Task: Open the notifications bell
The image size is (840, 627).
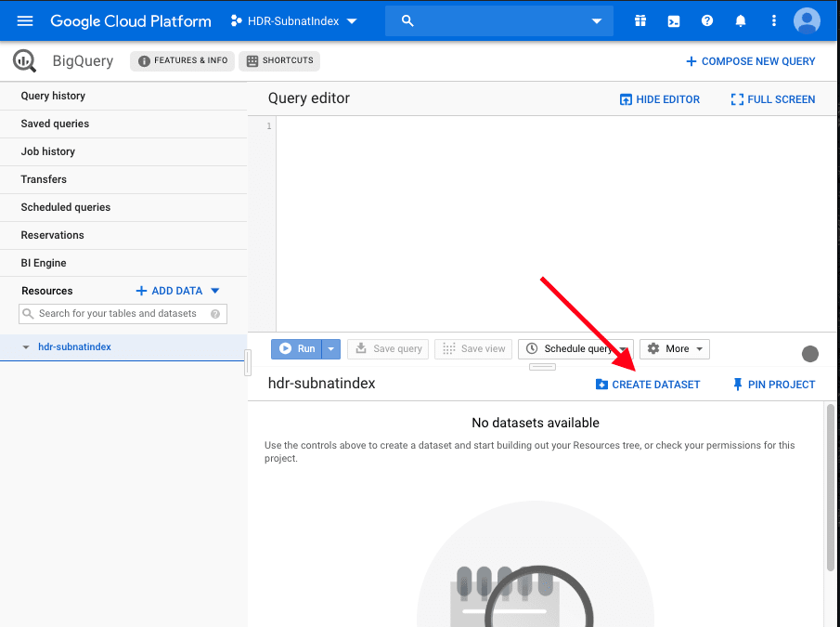Action: [x=741, y=20]
